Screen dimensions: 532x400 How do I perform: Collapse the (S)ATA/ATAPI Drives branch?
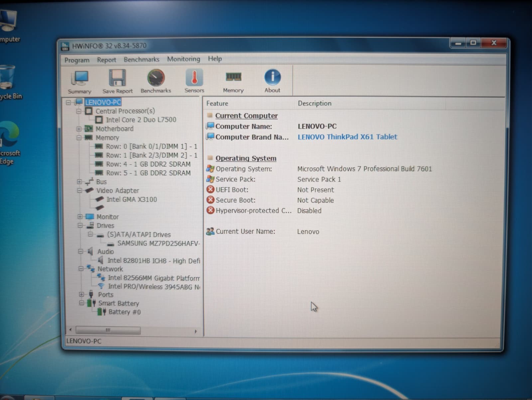click(x=90, y=234)
